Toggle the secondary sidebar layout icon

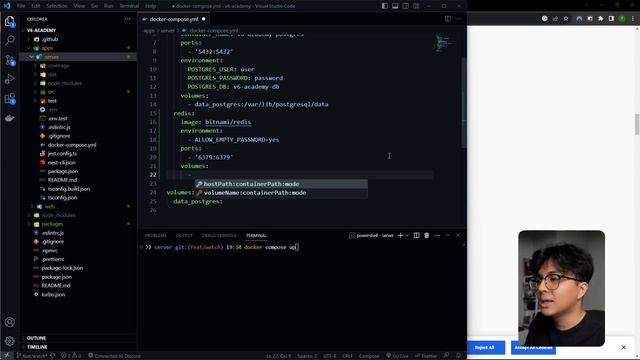[405, 6]
